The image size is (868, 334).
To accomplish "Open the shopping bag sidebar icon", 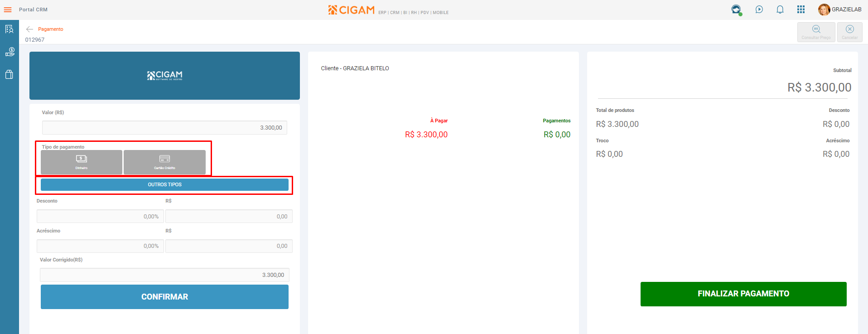I will [10, 74].
